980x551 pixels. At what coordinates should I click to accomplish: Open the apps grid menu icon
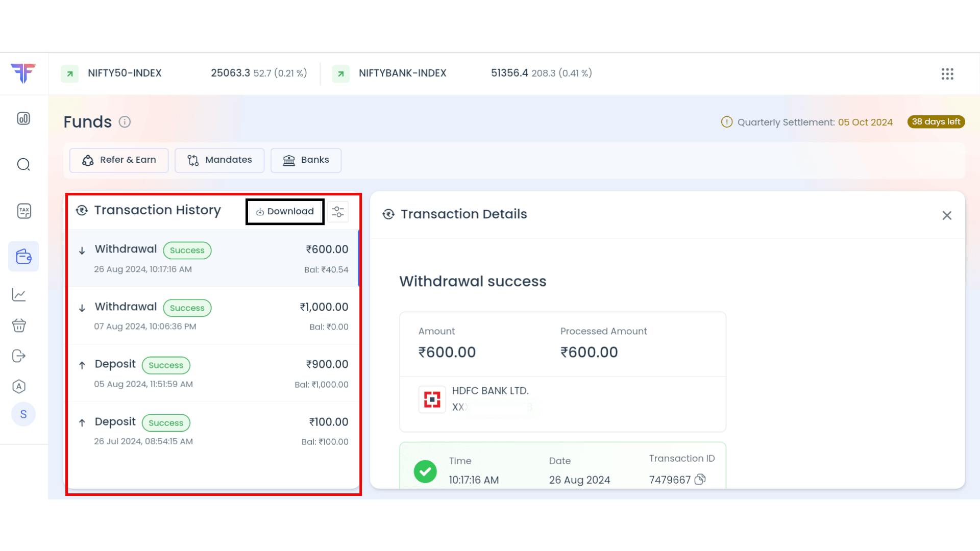click(947, 74)
